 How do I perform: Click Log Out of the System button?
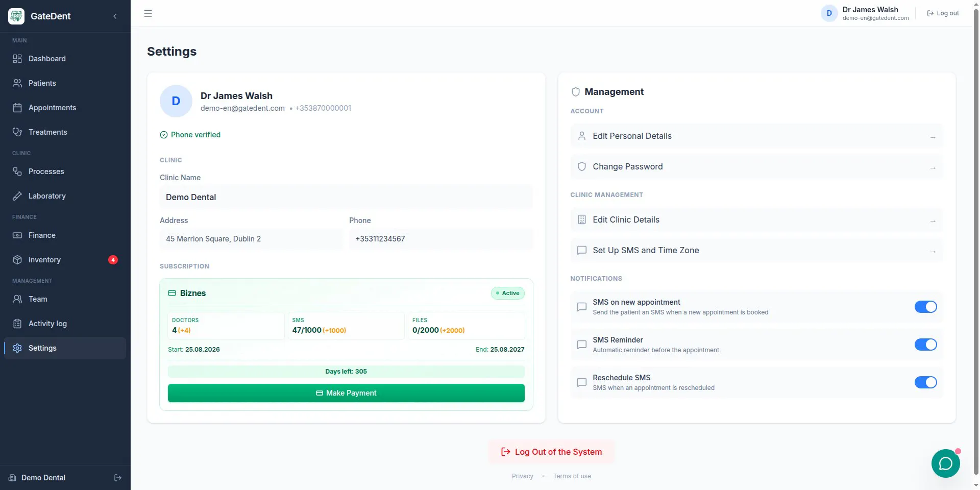tap(551, 452)
